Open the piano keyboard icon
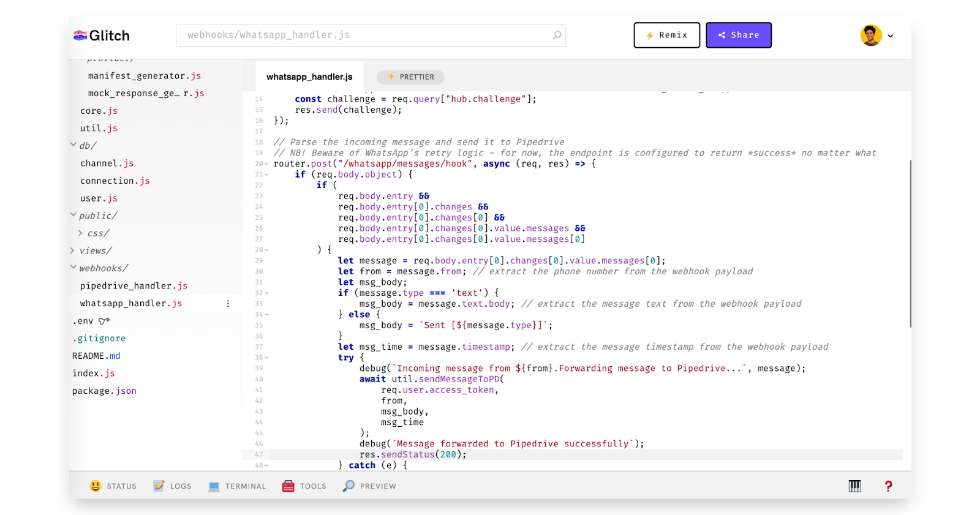This screenshot has width=980, height=515. tap(854, 486)
